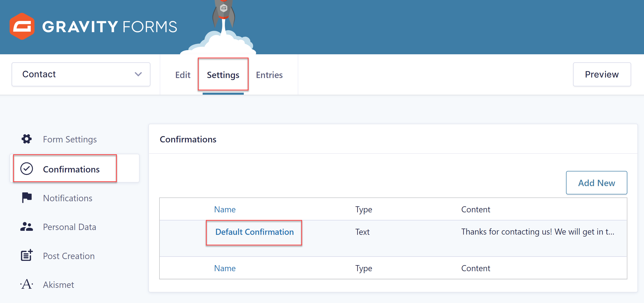This screenshot has width=644, height=303.
Task: Open the Contact form switcher dropdown
Action: pos(81,74)
